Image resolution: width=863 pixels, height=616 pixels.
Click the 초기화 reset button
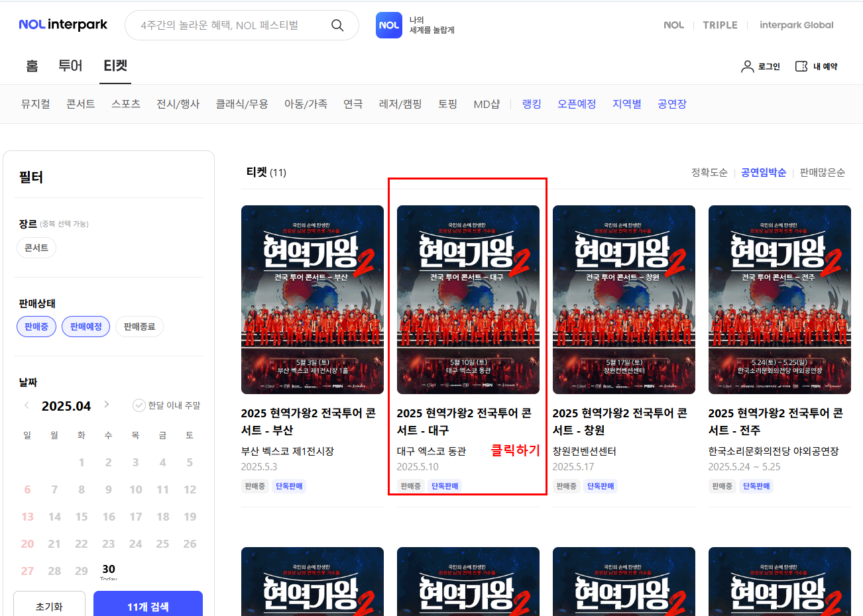(x=49, y=605)
